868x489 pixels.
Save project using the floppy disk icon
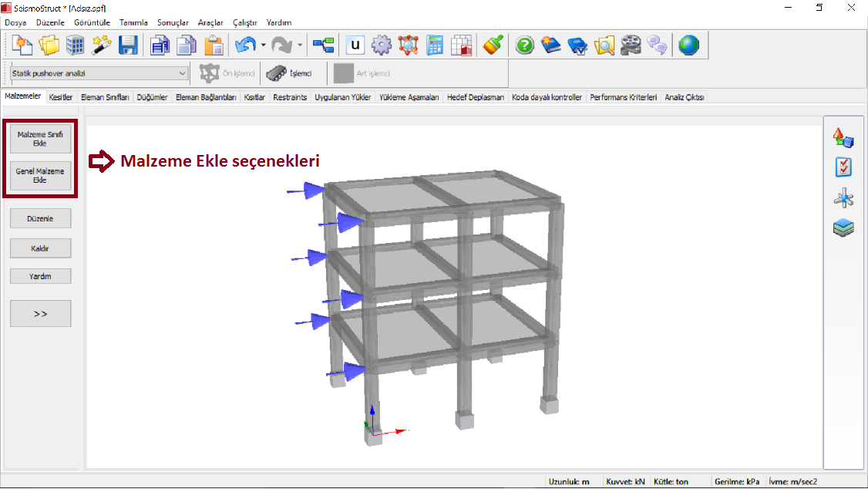point(128,46)
